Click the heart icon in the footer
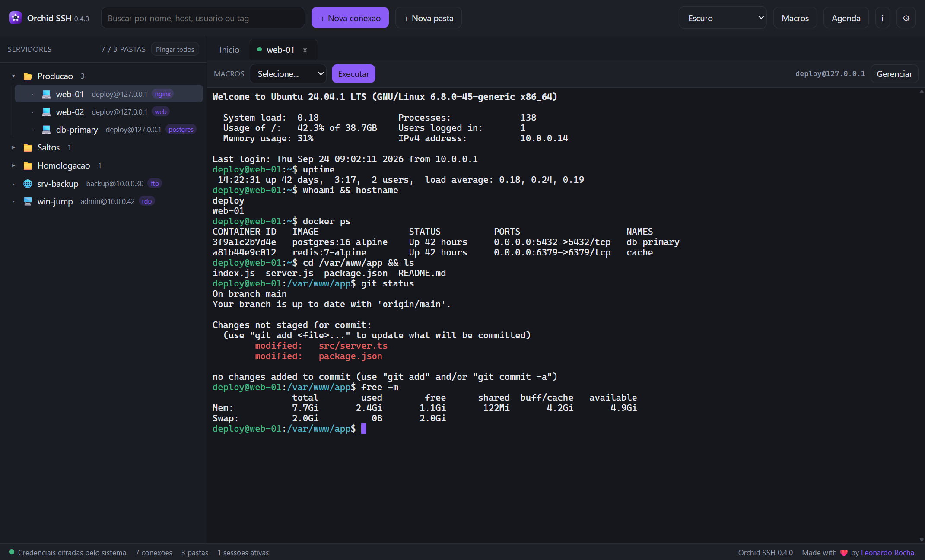925x560 pixels. click(x=844, y=553)
